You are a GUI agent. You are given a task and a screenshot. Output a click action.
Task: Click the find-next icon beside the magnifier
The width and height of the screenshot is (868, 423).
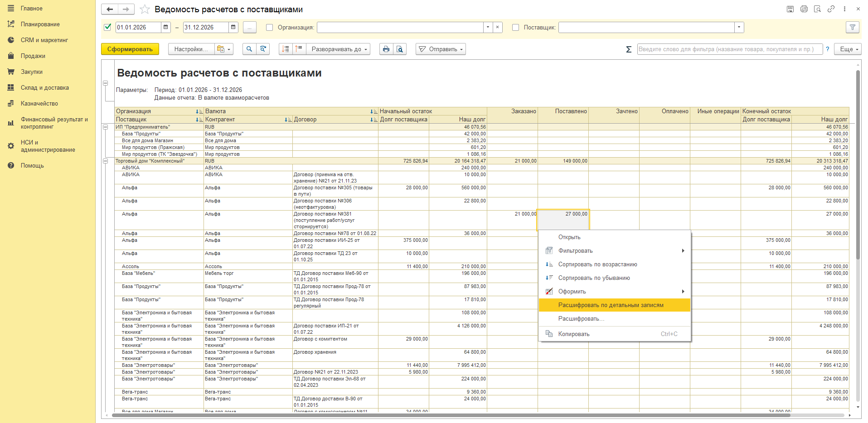pos(263,49)
